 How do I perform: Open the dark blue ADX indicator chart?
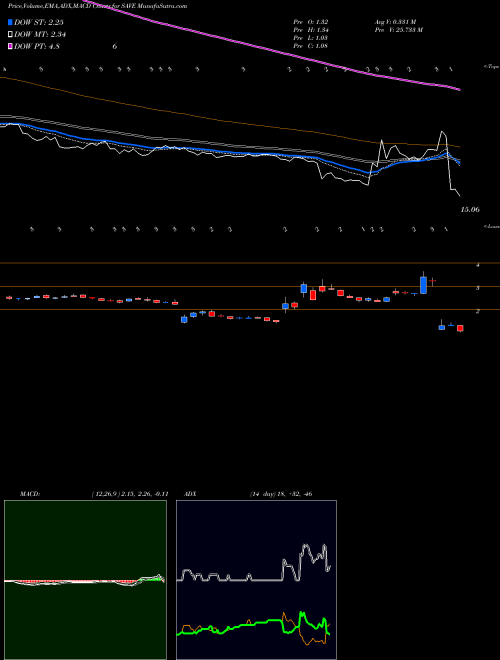[x=256, y=580]
